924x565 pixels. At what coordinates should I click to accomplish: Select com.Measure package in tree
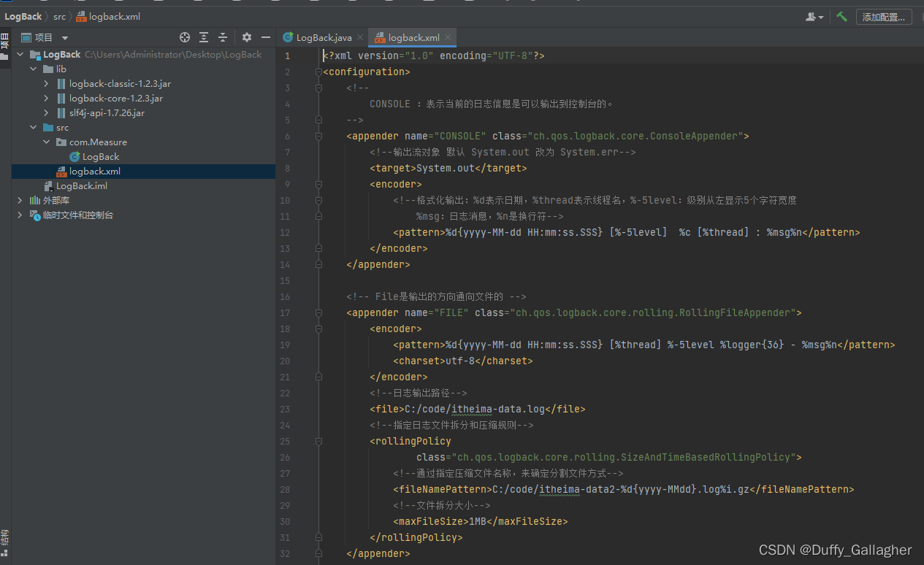pos(98,142)
